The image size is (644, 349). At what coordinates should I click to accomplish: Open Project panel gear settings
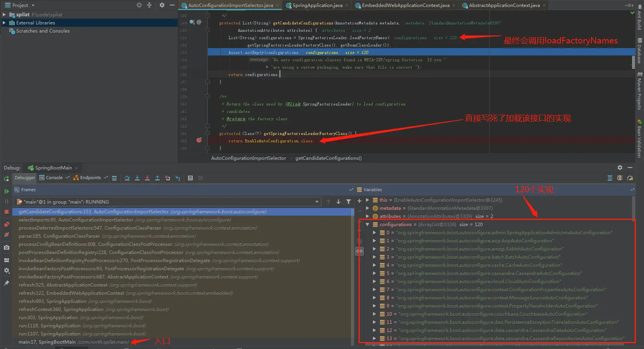tap(162, 5)
